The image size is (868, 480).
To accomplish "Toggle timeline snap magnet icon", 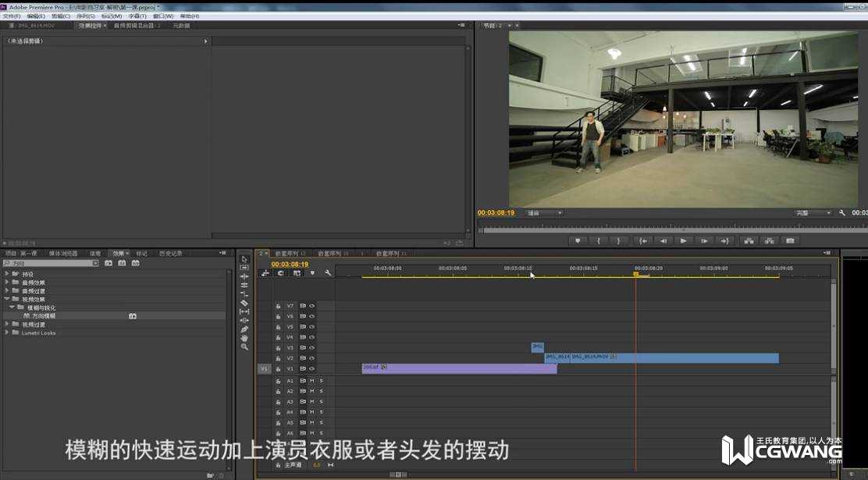I will [x=281, y=273].
